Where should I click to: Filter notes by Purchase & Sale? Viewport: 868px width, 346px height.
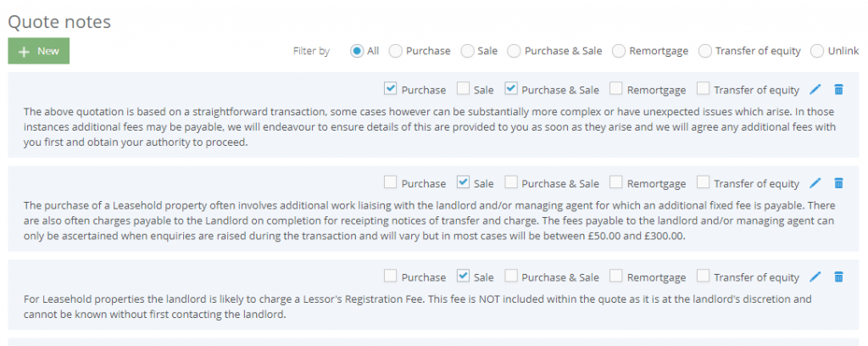[x=514, y=51]
